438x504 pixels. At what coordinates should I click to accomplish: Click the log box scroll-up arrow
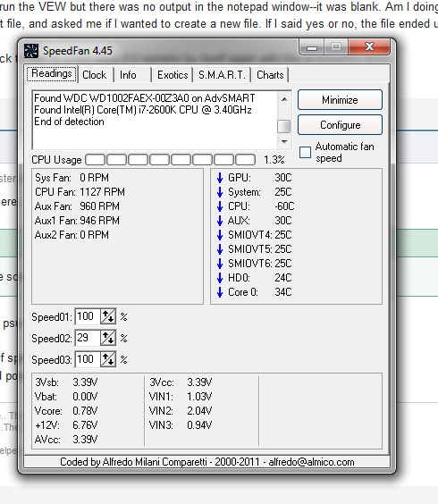(284, 99)
